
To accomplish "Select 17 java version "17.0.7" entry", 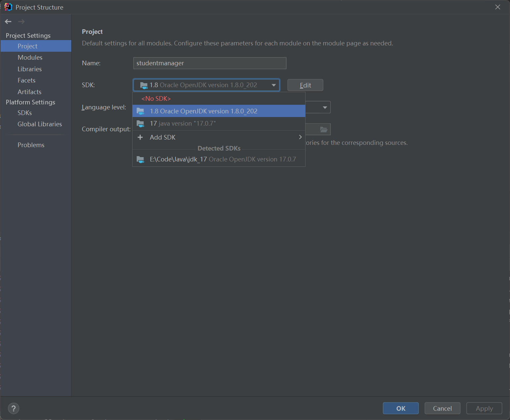I will point(183,124).
